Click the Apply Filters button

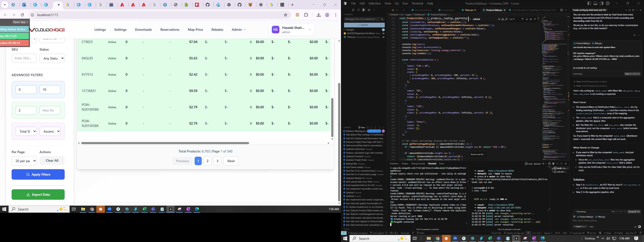[x=38, y=174]
